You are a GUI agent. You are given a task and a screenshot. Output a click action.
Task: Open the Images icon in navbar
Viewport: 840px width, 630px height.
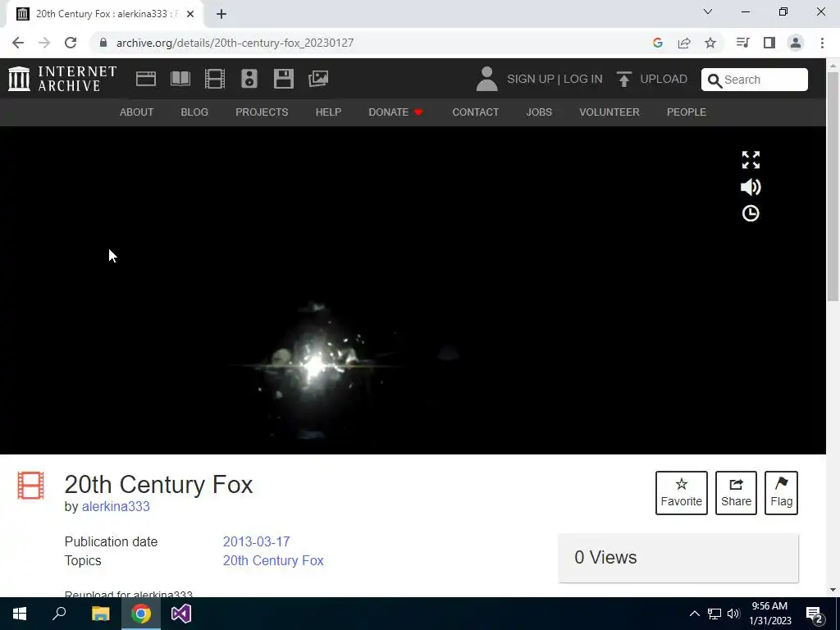point(318,79)
